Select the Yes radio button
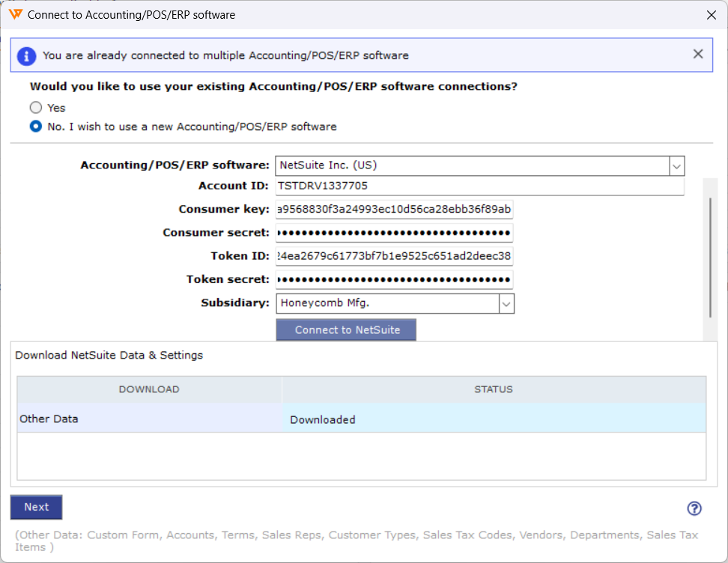This screenshot has width=728, height=563. click(x=36, y=108)
